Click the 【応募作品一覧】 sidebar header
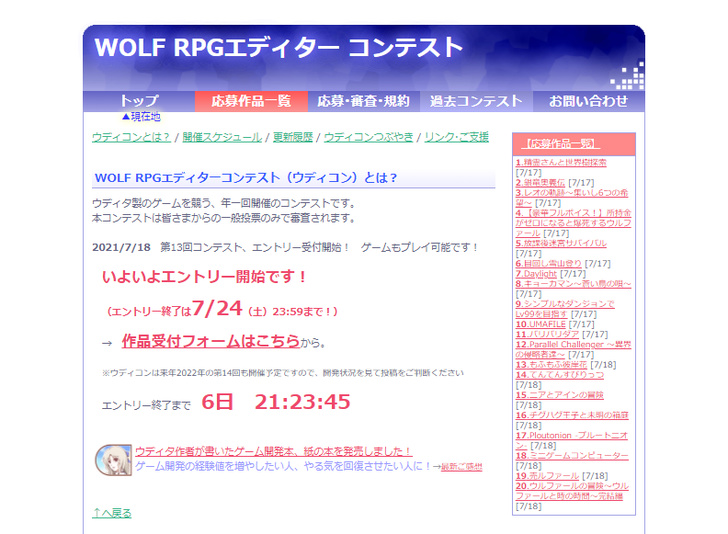 tap(560, 143)
